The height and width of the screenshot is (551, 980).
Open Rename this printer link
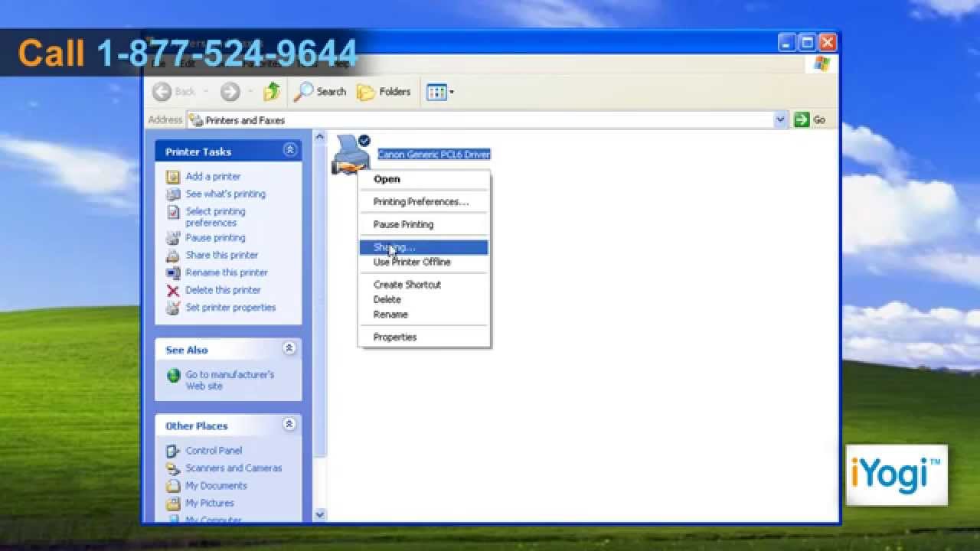click(227, 273)
